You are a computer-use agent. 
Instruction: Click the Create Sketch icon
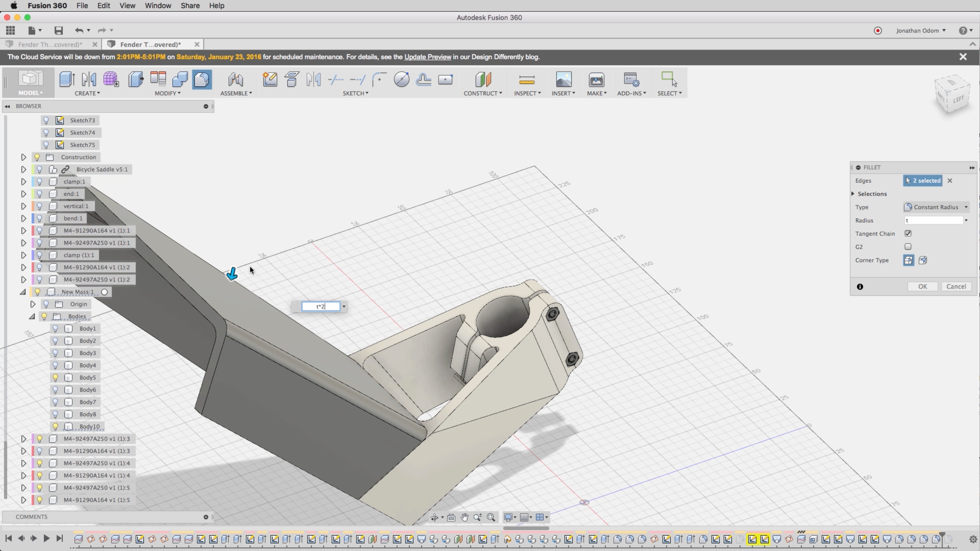(x=270, y=79)
